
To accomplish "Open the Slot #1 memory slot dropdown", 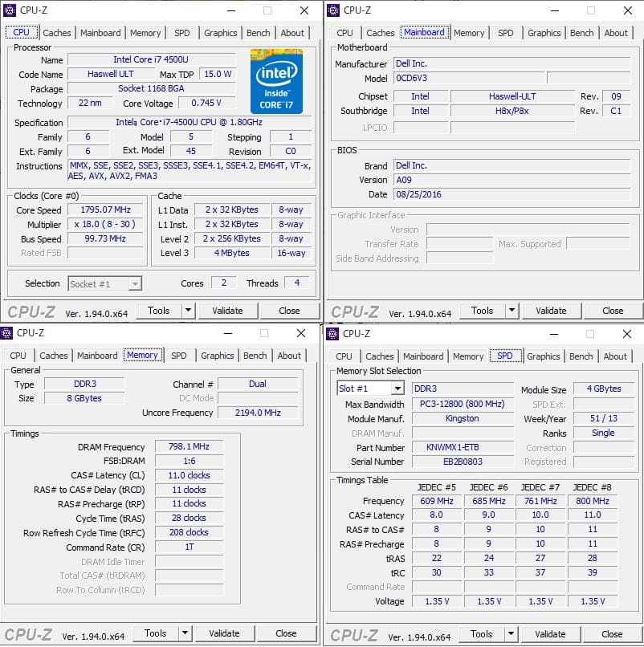I will pos(370,388).
